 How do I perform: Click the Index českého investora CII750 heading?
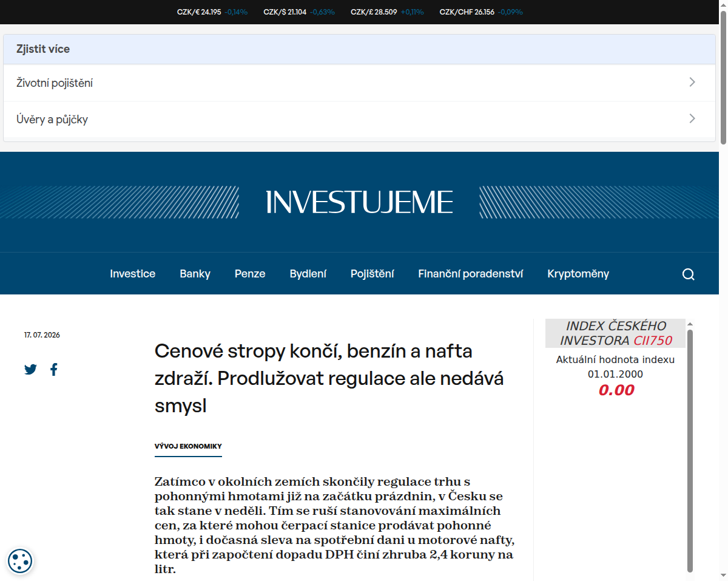(x=615, y=333)
